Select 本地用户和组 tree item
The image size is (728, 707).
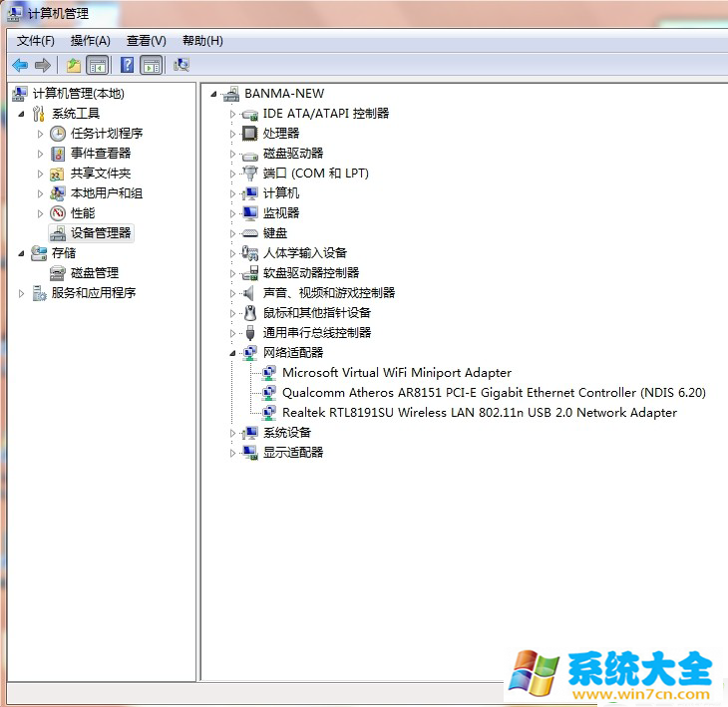click(x=107, y=193)
